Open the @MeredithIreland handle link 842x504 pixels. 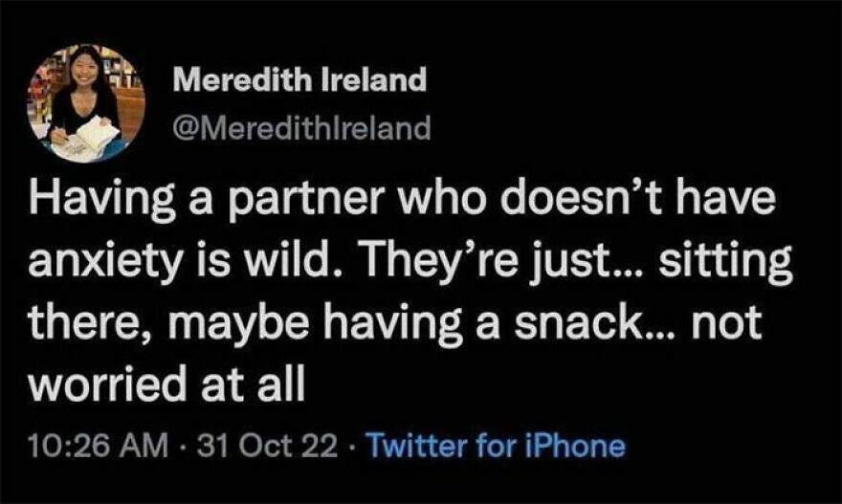(x=301, y=127)
